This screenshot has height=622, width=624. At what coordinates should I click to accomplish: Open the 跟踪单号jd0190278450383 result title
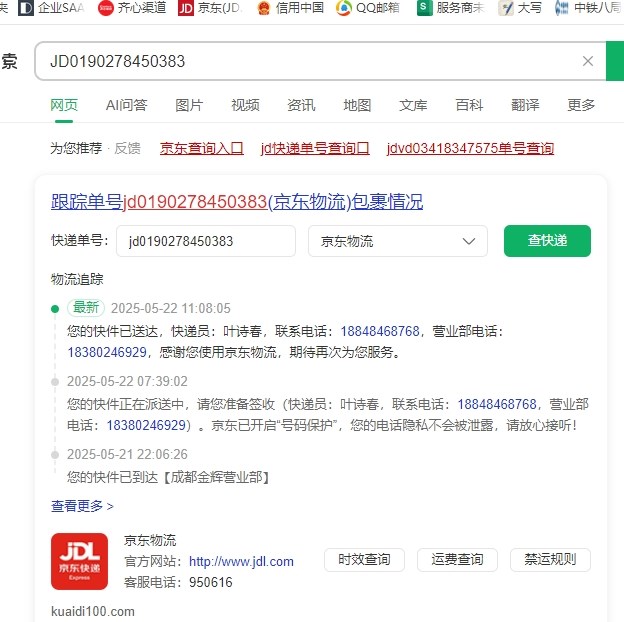tap(237, 201)
